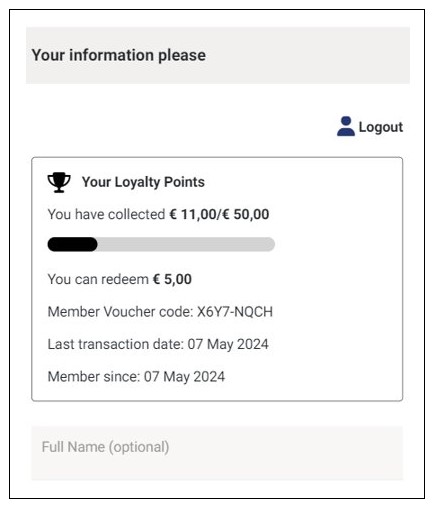Click the 'Logout' text label
This screenshot has height=508, width=436.
pos(381,127)
